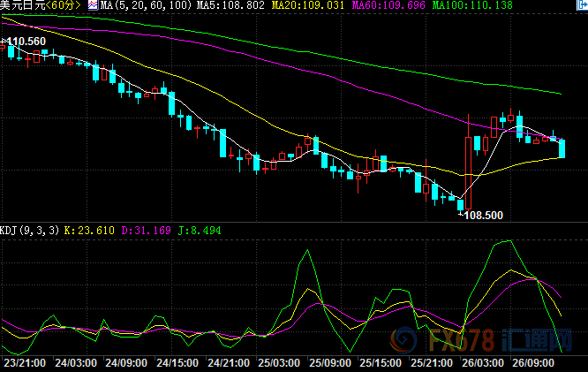Viewport: 588px width, 372px height.
Task: Select the J:8.494 value
Action: tap(200, 230)
